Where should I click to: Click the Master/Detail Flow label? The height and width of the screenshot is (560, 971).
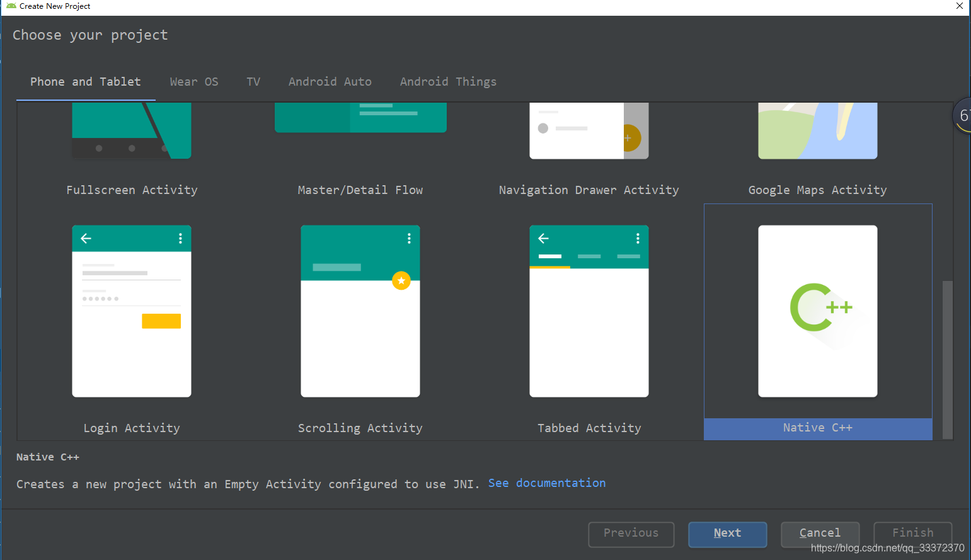(x=360, y=190)
